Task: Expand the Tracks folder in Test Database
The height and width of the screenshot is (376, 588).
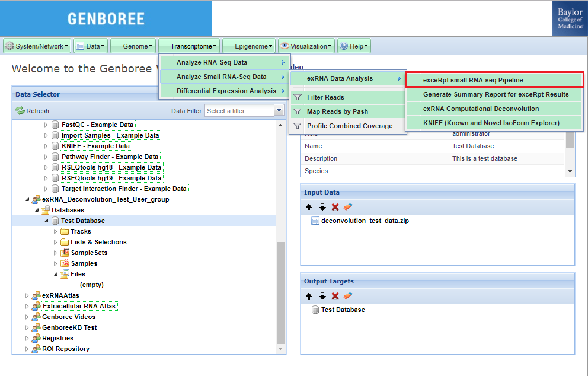Action: click(x=56, y=231)
